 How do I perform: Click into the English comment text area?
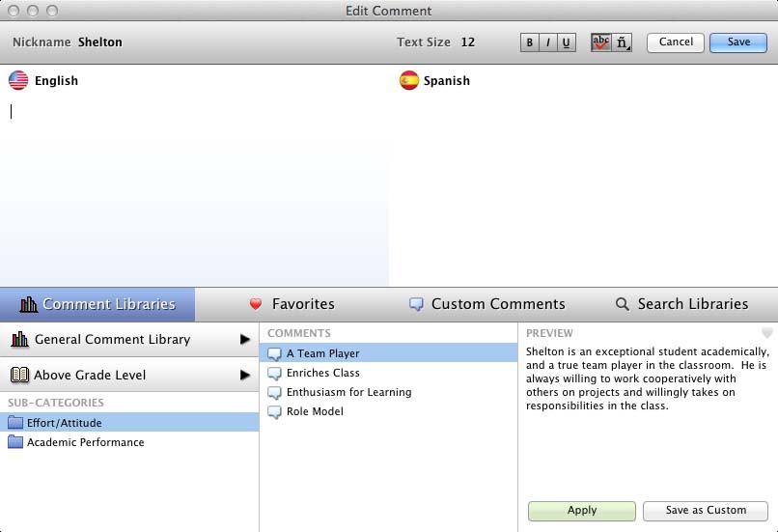pyautogui.click(x=194, y=191)
